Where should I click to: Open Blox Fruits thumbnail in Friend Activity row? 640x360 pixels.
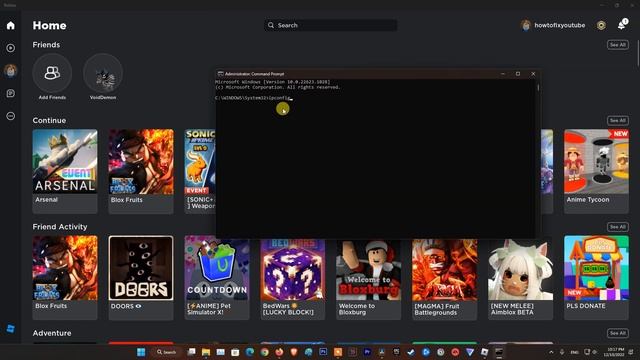pos(65,268)
